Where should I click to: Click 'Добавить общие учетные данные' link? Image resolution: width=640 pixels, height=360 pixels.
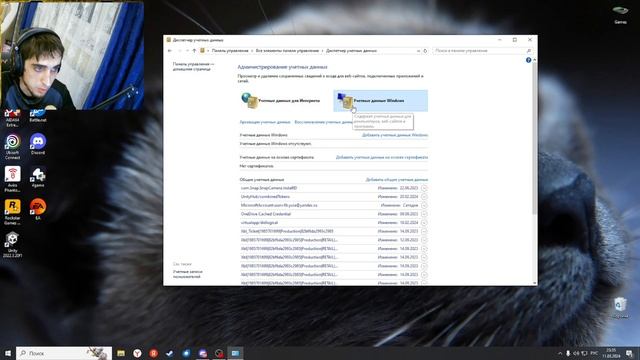pyautogui.click(x=397, y=180)
